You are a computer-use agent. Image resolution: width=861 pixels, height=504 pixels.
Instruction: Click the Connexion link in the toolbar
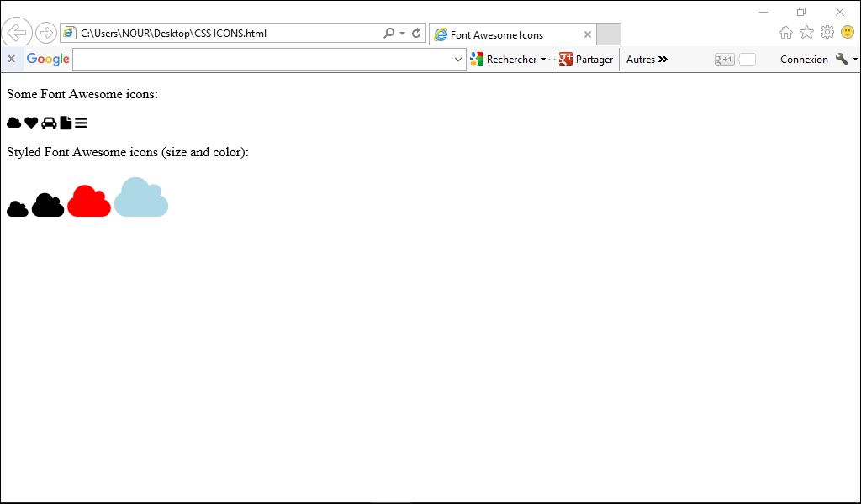(x=803, y=59)
